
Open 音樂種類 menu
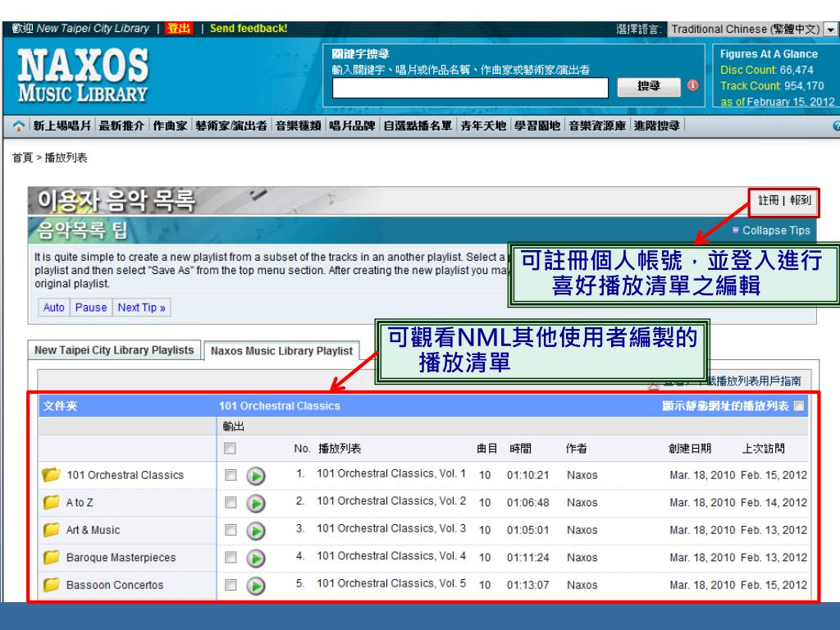click(x=298, y=126)
